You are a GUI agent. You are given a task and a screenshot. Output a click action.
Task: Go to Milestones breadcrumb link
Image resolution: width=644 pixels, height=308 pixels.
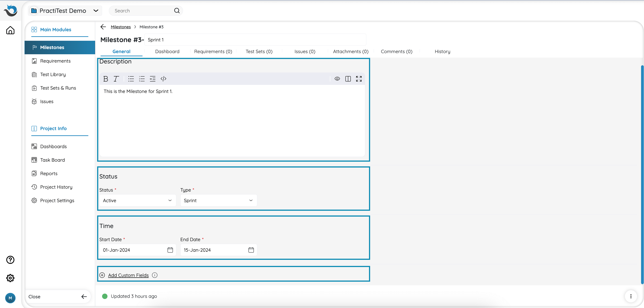click(121, 27)
